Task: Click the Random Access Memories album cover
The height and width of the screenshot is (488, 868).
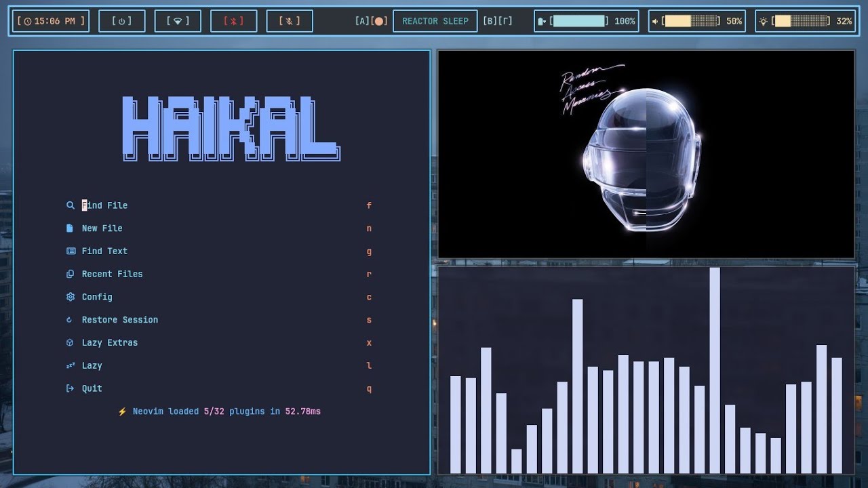Action: tap(646, 155)
